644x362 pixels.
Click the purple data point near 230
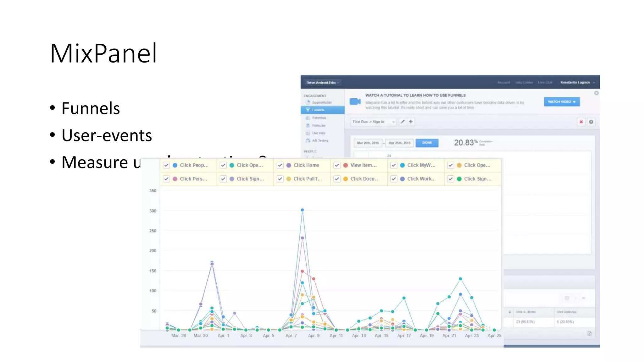coord(302,238)
